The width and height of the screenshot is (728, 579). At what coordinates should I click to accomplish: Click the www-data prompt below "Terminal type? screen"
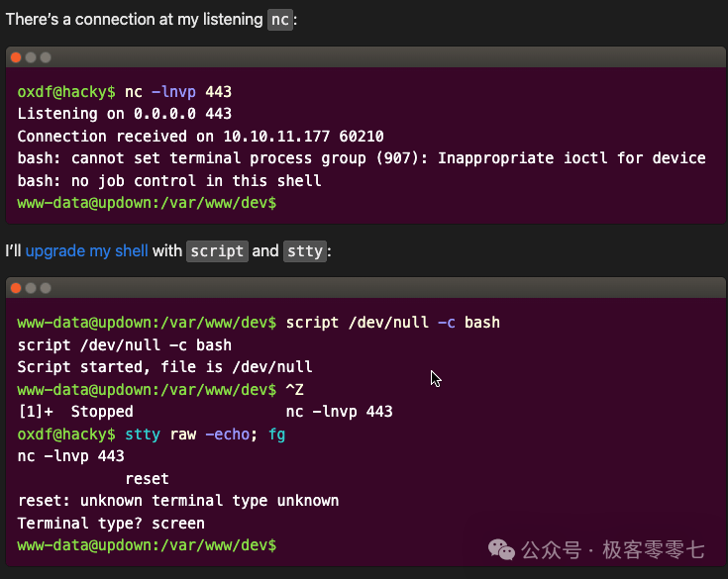click(x=147, y=545)
